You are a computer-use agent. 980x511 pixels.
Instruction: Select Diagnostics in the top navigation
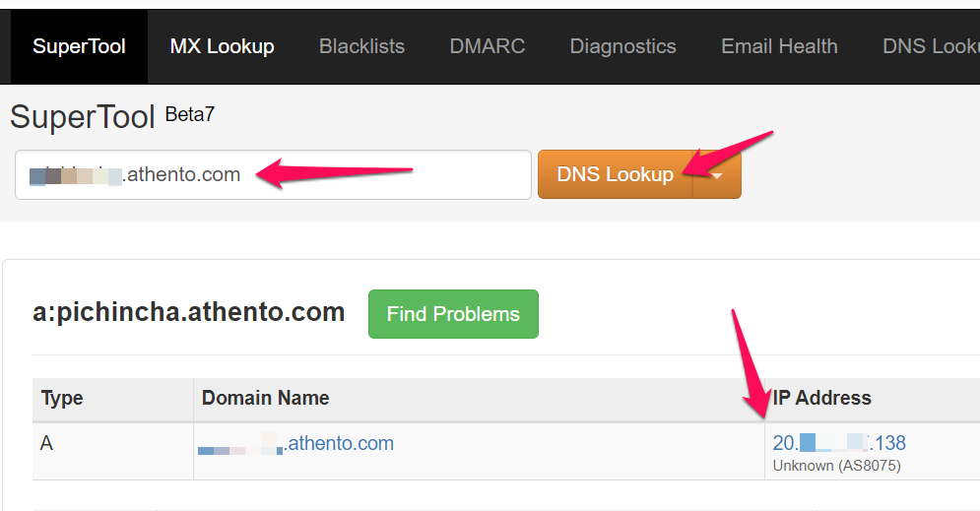622,46
